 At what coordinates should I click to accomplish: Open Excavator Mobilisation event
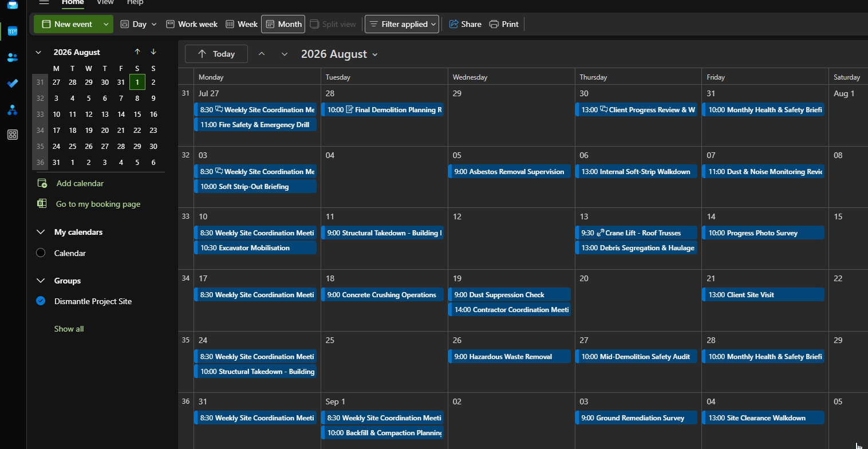click(255, 248)
